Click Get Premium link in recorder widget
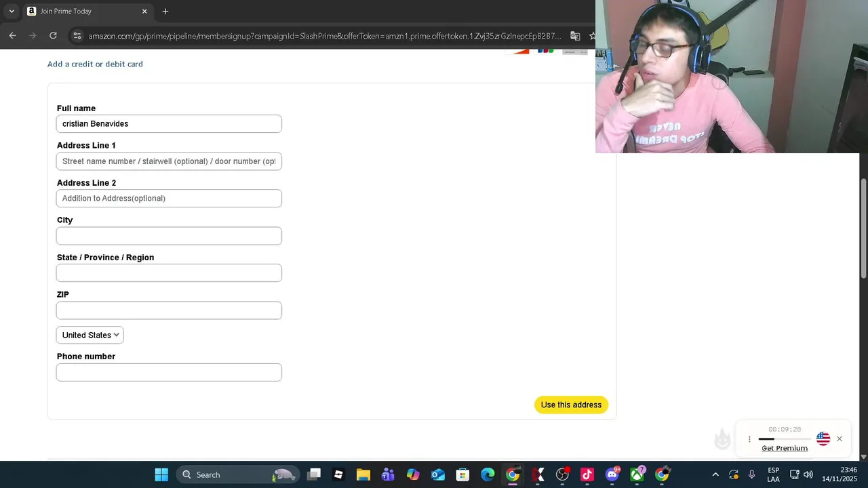The height and width of the screenshot is (488, 868). (x=785, y=448)
